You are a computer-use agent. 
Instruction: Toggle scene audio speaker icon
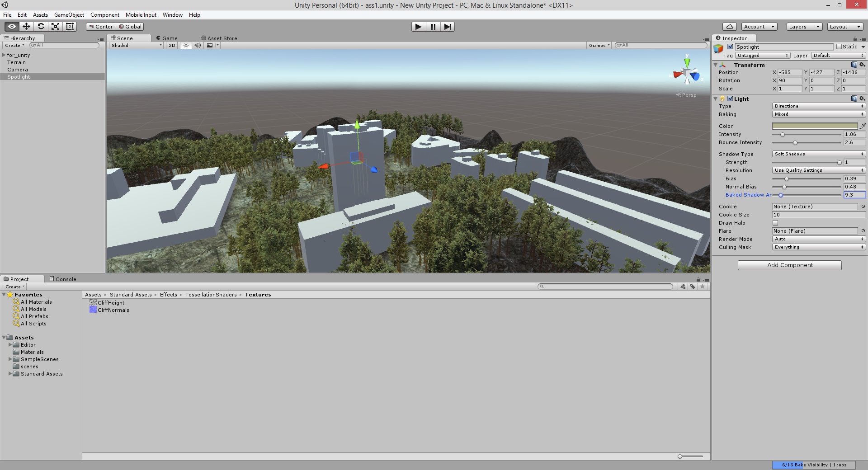coord(198,45)
